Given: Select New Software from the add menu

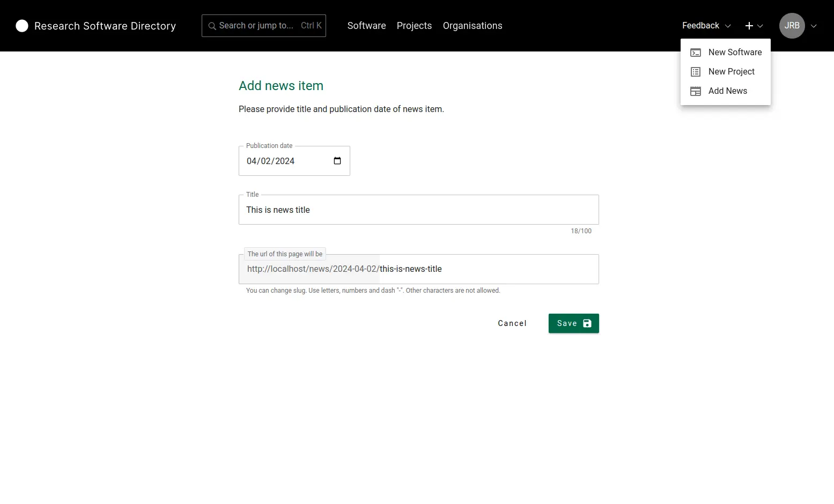Looking at the screenshot, I should click(735, 53).
